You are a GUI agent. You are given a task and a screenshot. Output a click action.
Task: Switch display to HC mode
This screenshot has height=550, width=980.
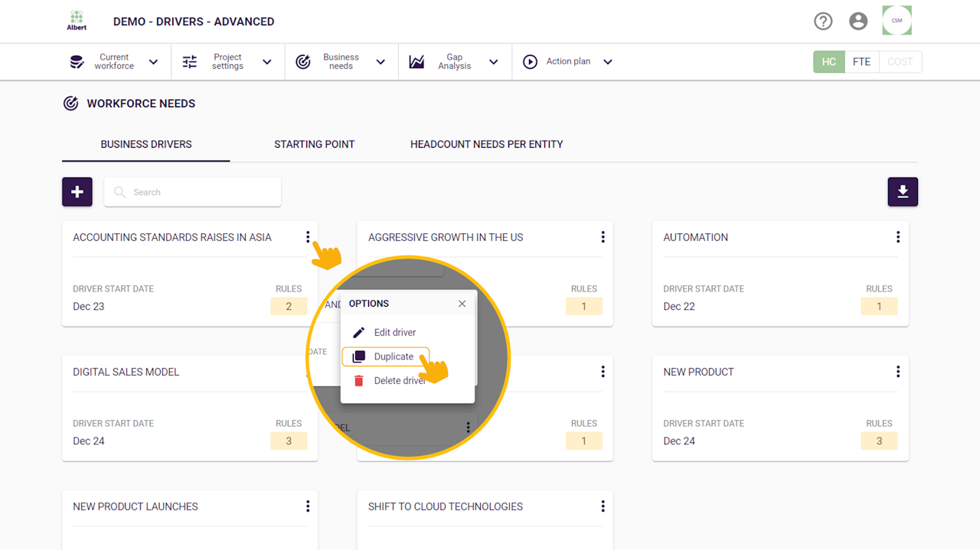click(828, 62)
